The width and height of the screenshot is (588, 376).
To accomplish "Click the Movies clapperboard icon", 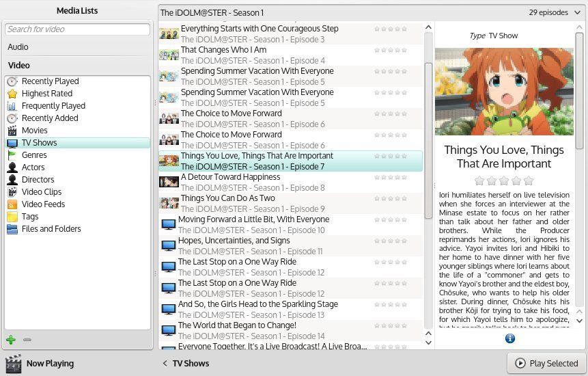I will [12, 131].
